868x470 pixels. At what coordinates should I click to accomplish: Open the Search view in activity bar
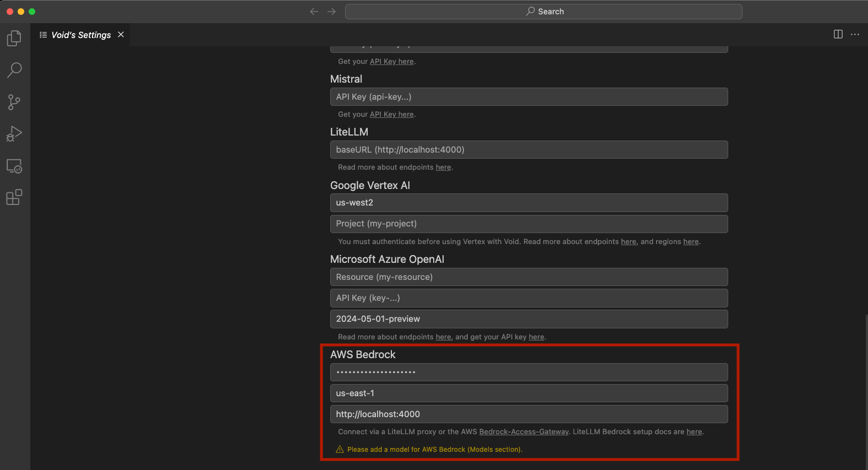coord(14,70)
